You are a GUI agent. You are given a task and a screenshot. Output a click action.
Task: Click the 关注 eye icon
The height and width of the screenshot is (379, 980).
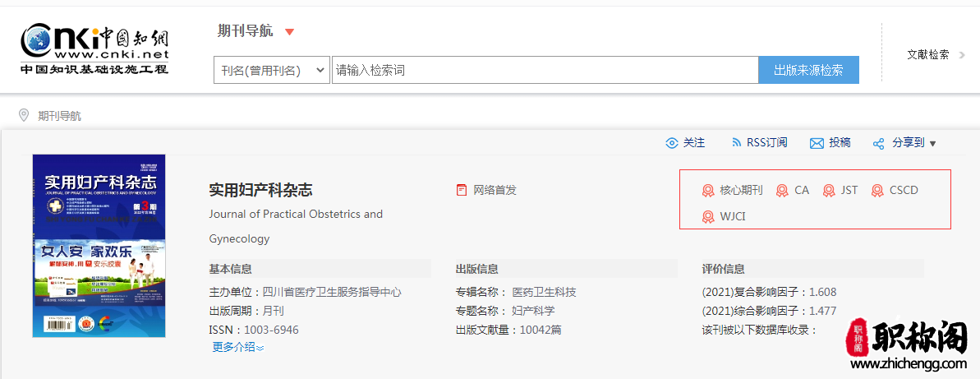672,143
